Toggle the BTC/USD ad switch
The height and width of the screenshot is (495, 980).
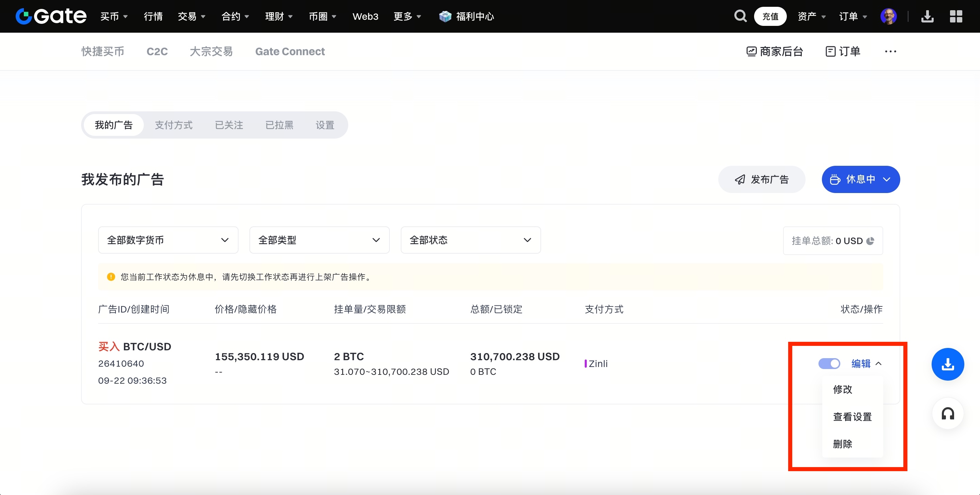click(x=829, y=364)
